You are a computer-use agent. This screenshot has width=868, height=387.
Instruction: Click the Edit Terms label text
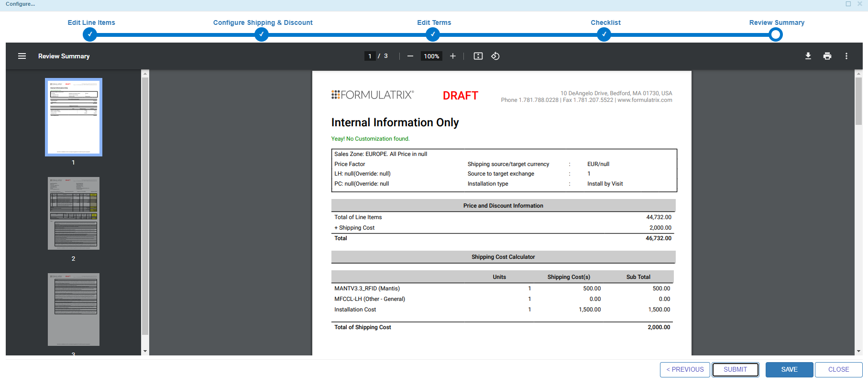point(434,22)
